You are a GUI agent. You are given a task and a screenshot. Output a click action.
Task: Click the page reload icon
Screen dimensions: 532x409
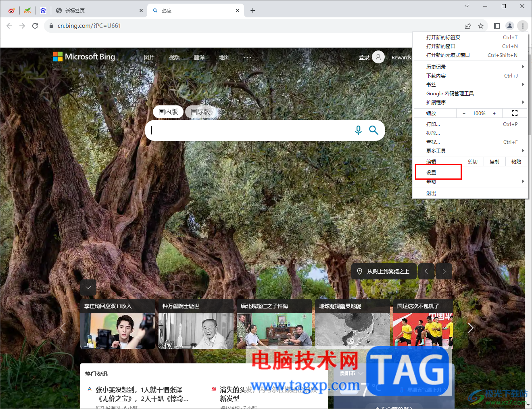(35, 25)
